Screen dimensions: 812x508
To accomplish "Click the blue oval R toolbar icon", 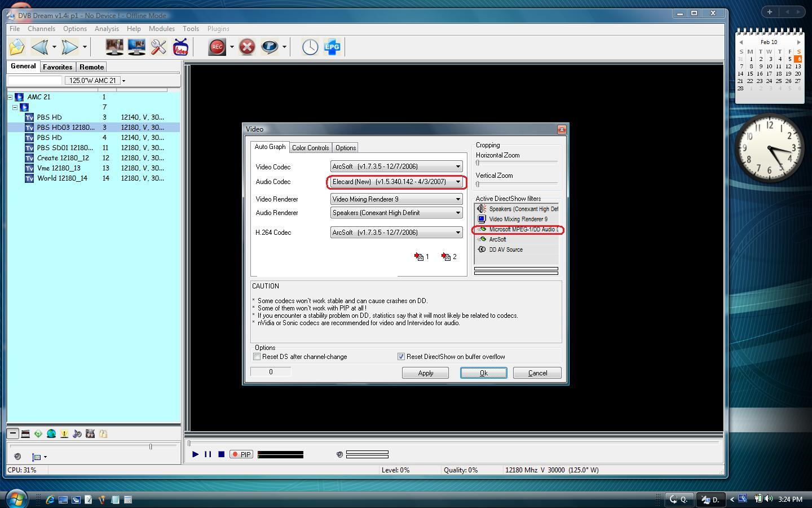I will click(x=269, y=47).
